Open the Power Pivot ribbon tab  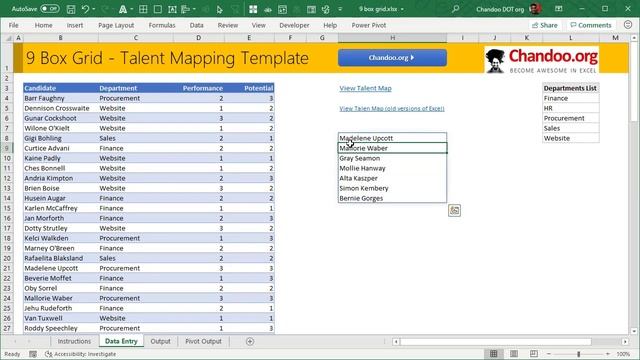point(369,25)
